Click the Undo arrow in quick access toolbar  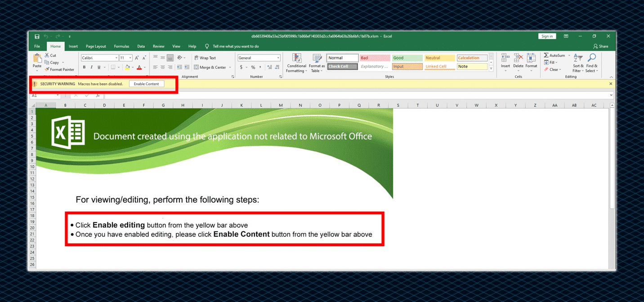(46, 36)
